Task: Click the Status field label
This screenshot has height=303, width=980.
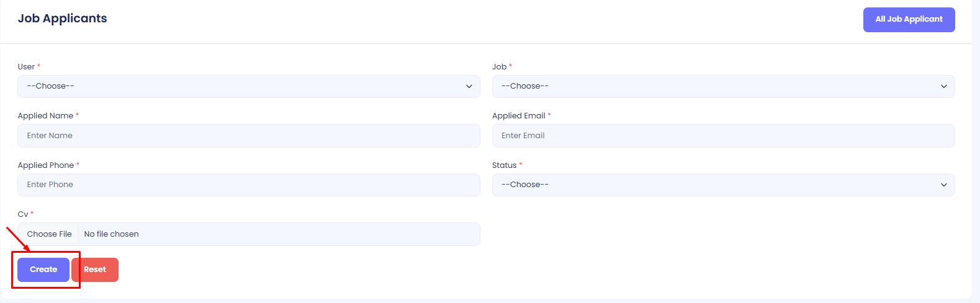Action: 504,165
